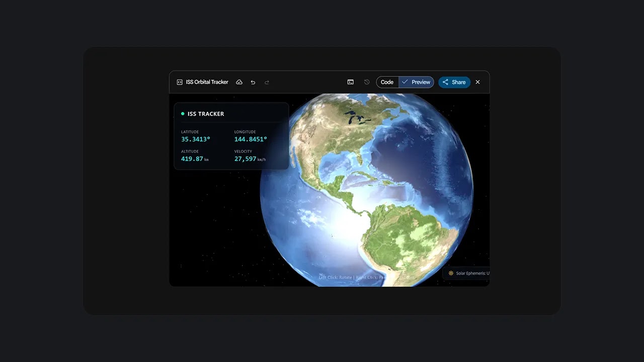Share the ISS Orbital Tracker
644x362 pixels.
click(454, 82)
